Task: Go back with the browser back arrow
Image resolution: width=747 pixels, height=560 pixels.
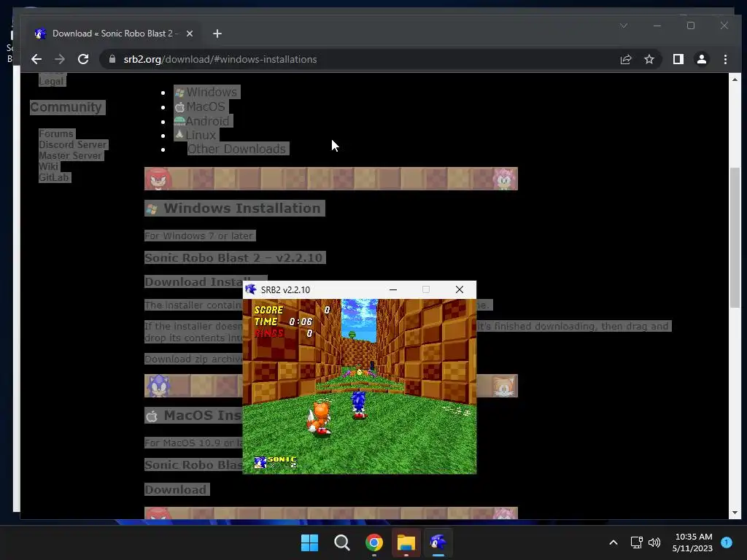Action: 36,59
